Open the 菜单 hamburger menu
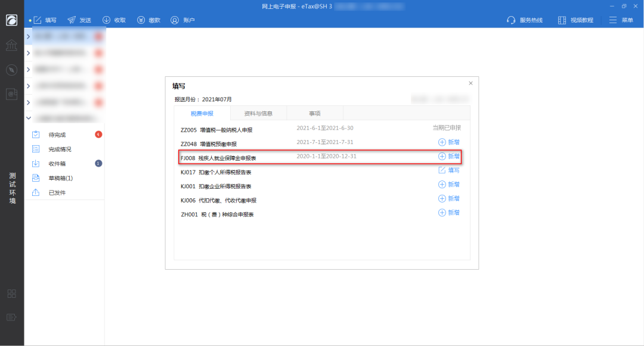The width and height of the screenshot is (644, 346). [614, 20]
